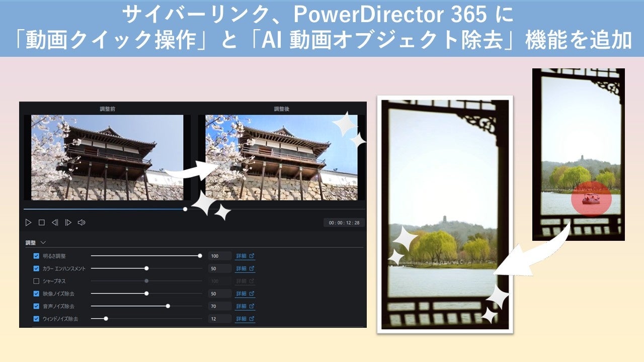Step back one frame

click(55, 222)
